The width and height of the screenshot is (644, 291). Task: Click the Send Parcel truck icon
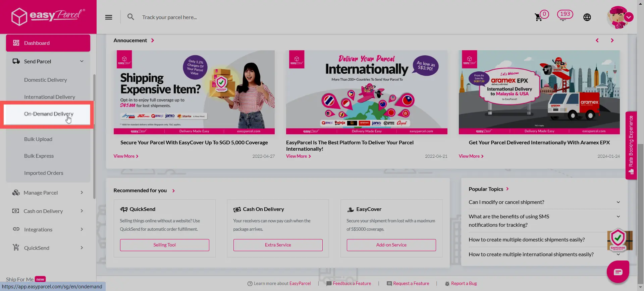pyautogui.click(x=16, y=61)
